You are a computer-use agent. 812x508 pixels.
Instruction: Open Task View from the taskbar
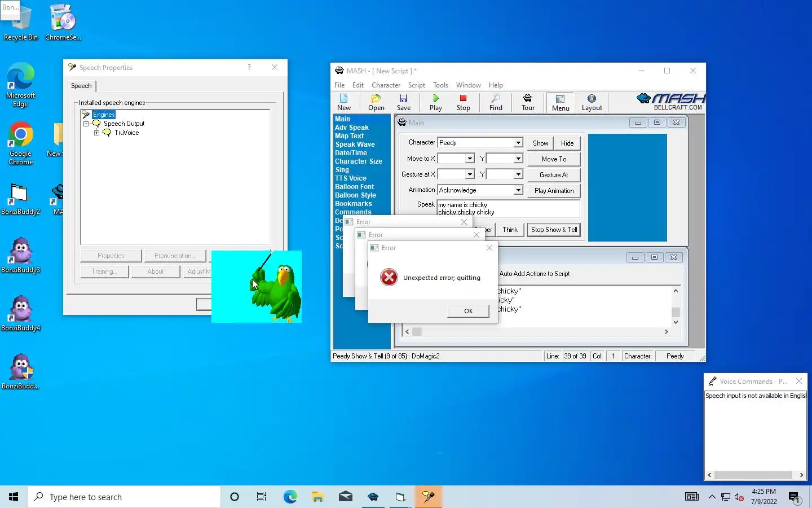point(262,497)
